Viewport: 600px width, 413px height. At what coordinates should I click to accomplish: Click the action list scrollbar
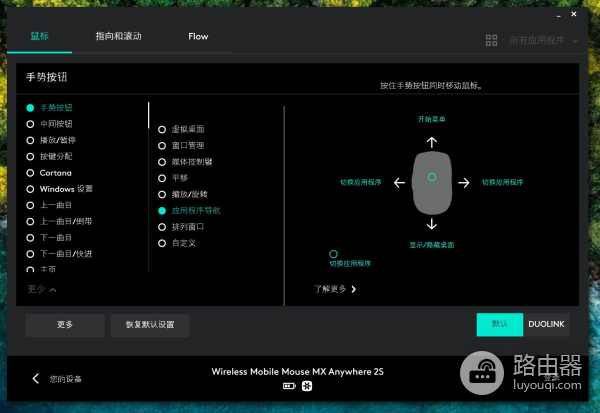click(x=148, y=115)
